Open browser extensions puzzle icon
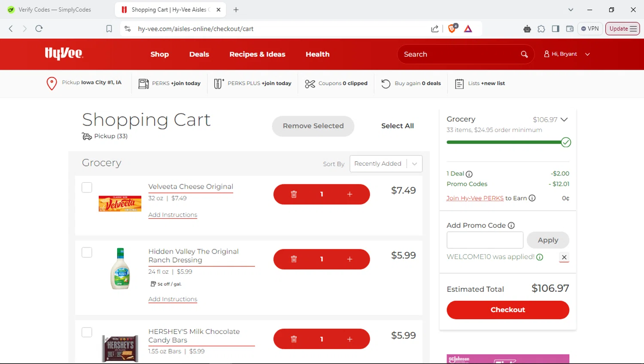 [x=541, y=29]
